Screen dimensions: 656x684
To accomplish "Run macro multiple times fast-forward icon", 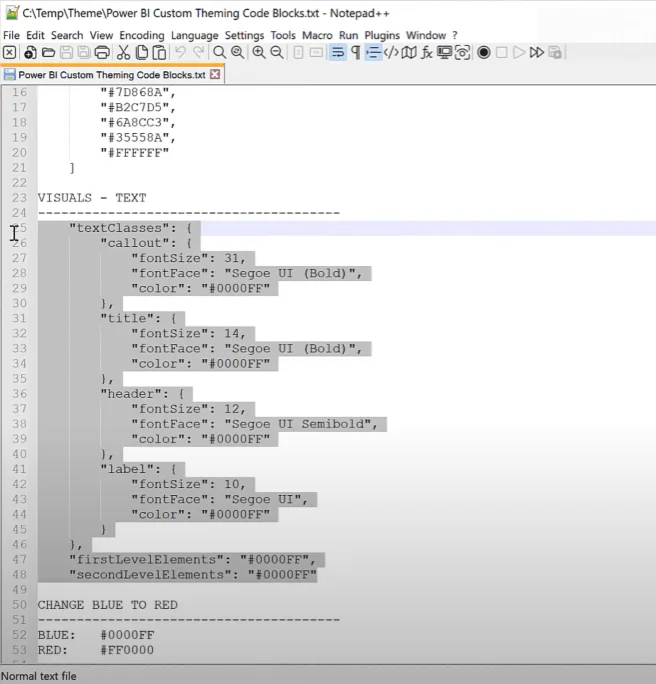I will click(537, 53).
